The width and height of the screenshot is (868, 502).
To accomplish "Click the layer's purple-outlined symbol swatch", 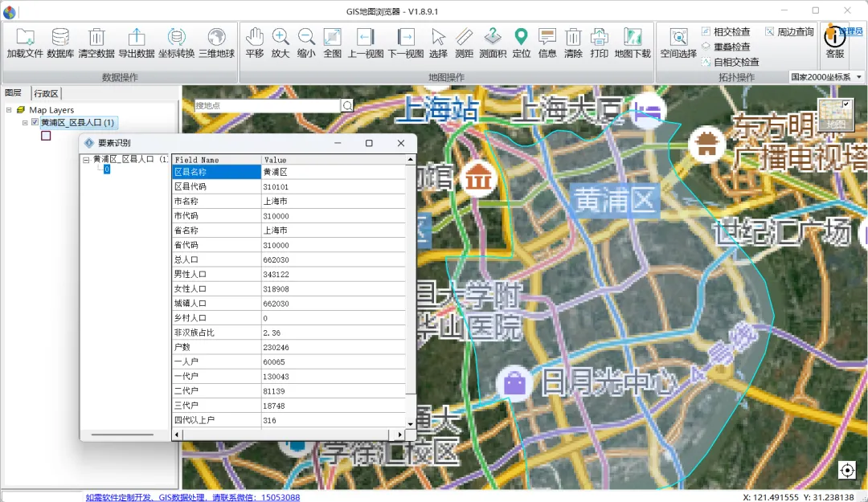I will (46, 136).
